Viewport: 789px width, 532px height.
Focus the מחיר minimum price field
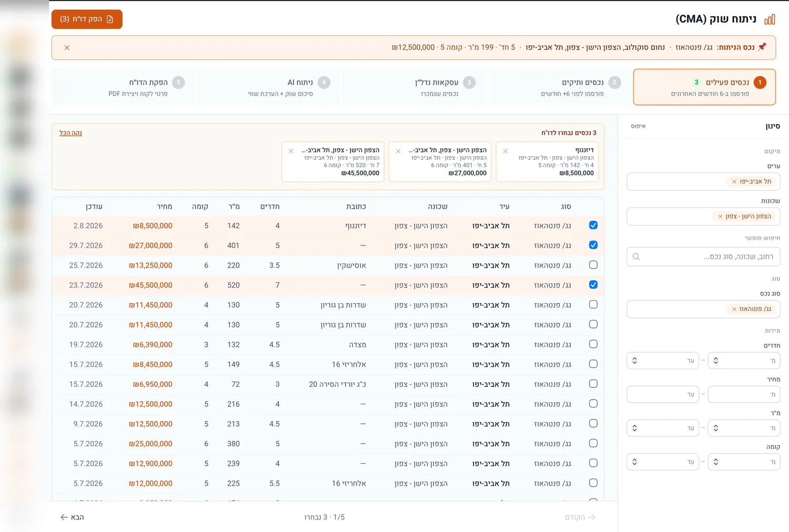coord(744,394)
